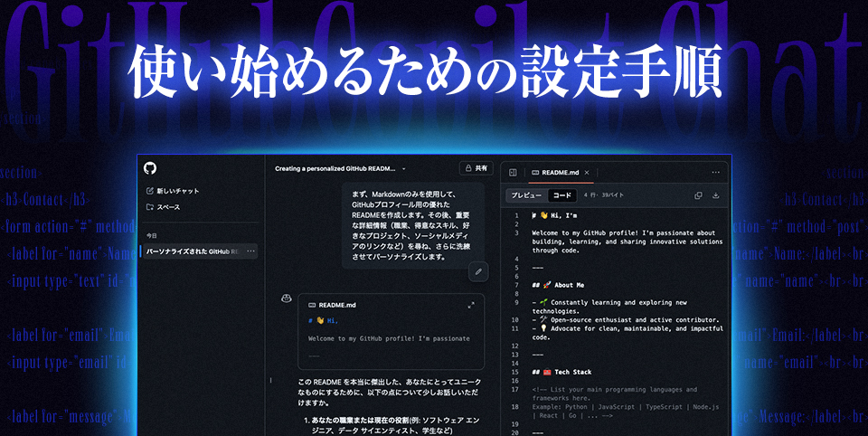The image size is (868, 436).
Task: Select the パーソナライズされた GitHub chat history item
Action: [192, 251]
